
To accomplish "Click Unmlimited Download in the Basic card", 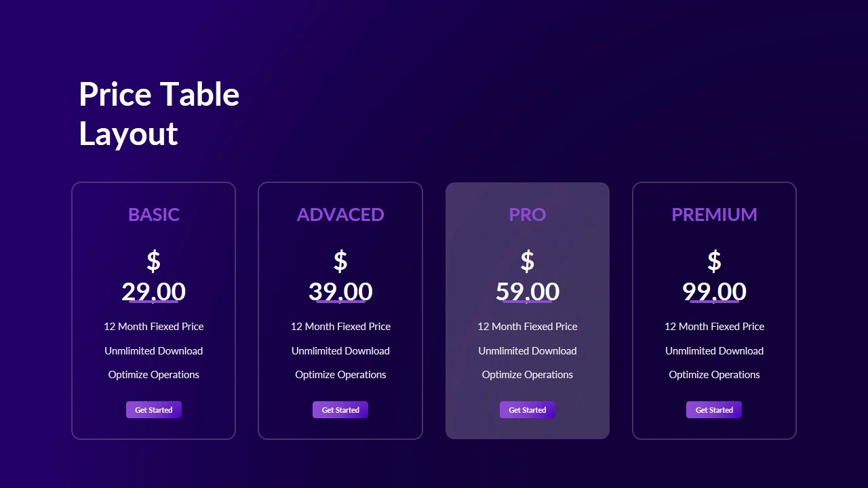I will pos(154,351).
